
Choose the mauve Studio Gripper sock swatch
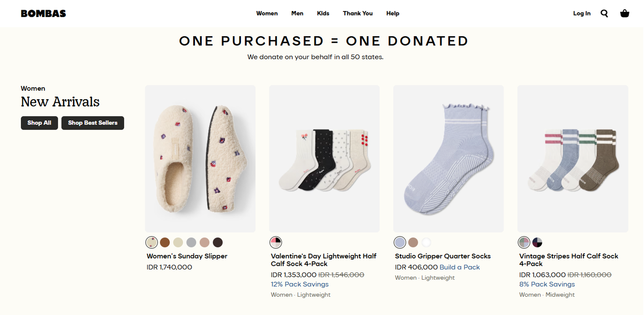[413, 243]
